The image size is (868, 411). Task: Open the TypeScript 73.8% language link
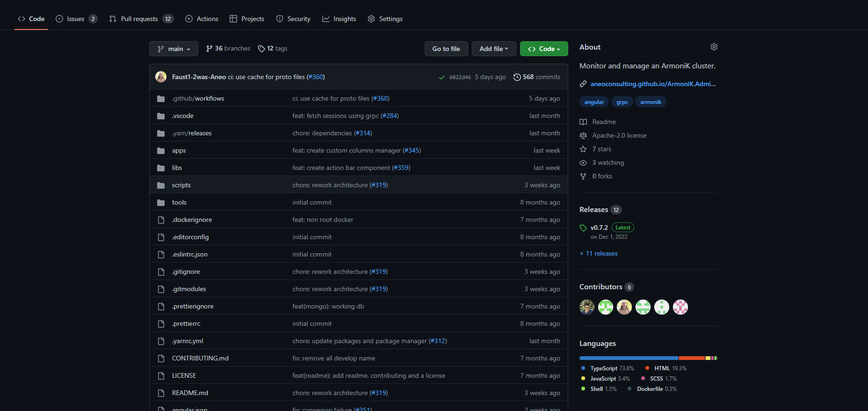(608, 368)
